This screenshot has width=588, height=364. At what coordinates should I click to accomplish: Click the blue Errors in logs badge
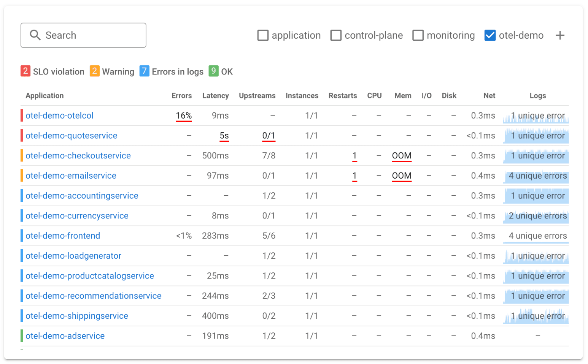[x=144, y=71]
